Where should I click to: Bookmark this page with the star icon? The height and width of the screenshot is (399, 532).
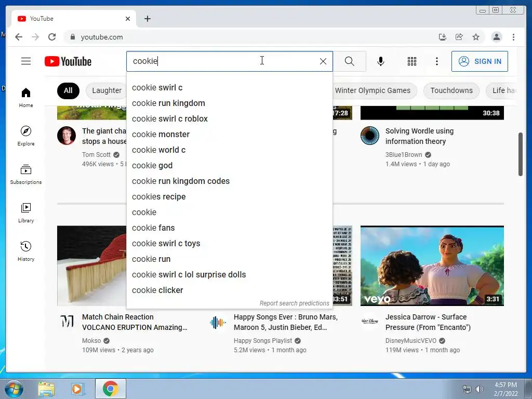[x=476, y=37]
